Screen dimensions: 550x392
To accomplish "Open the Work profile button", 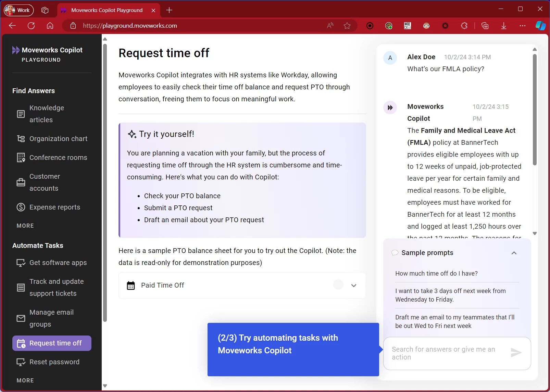I will click(19, 10).
